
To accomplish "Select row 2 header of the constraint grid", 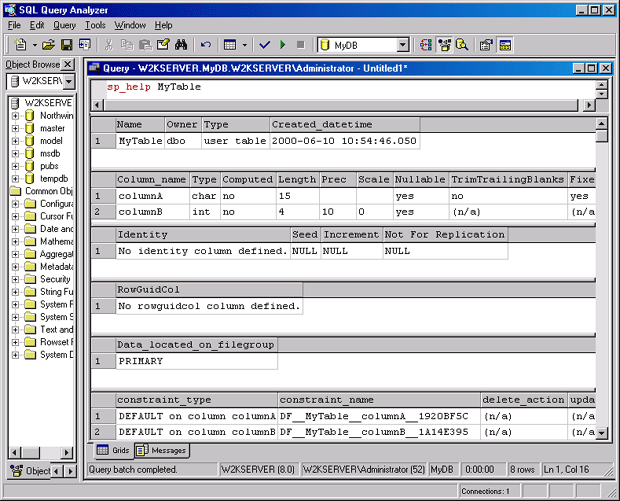I will (103, 432).
